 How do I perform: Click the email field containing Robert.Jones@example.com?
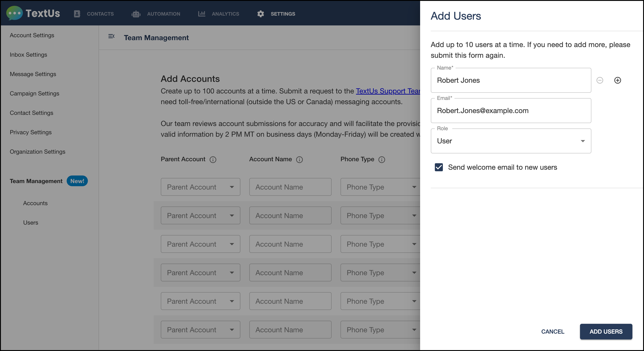click(511, 111)
